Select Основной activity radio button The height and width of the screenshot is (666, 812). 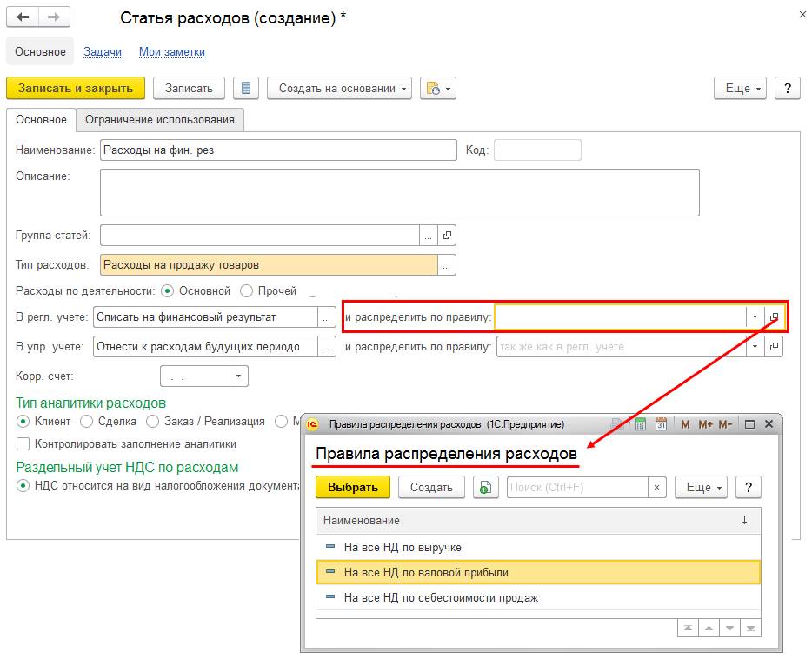(x=167, y=291)
